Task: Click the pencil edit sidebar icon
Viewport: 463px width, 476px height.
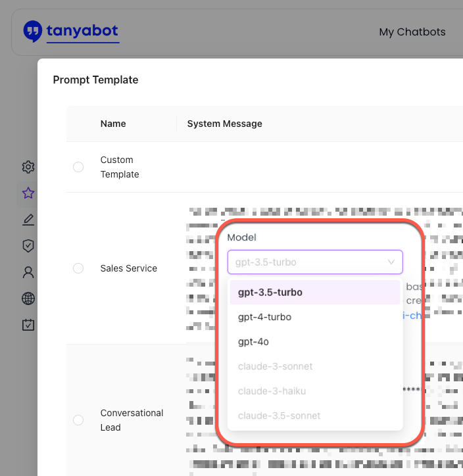Action: (28, 220)
